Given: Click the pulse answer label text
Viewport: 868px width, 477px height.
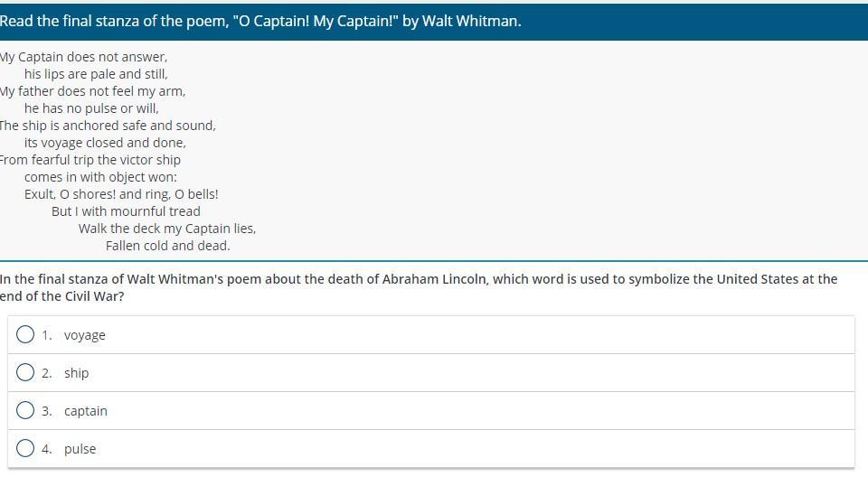Looking at the screenshot, I should click(80, 449).
